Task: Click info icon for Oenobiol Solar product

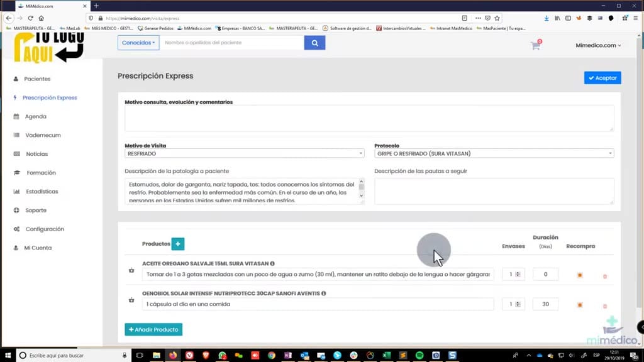Action: pos(324,293)
